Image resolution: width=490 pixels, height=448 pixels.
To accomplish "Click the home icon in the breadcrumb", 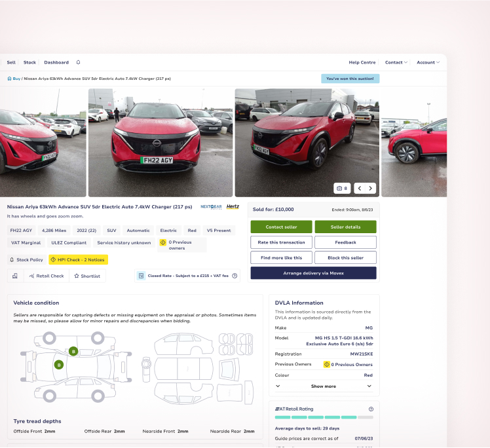I will tap(9, 79).
